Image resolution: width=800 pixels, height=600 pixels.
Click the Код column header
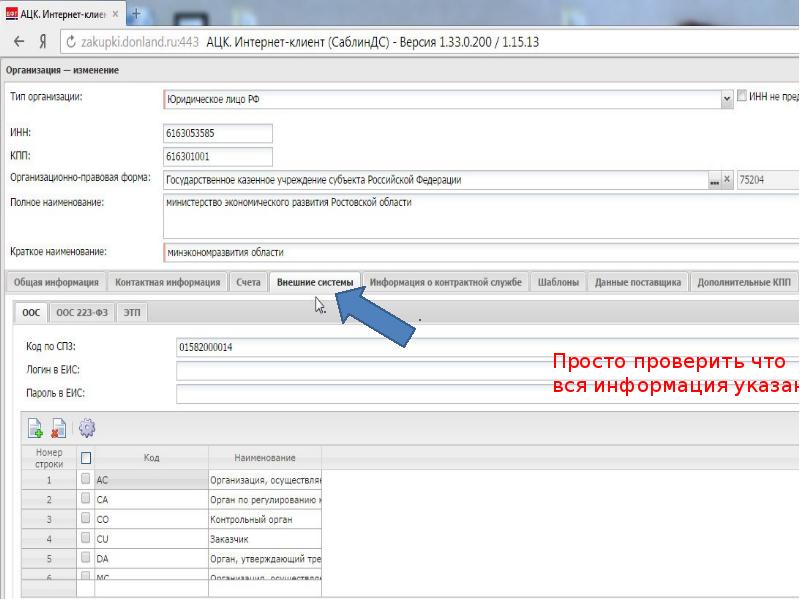[152, 458]
